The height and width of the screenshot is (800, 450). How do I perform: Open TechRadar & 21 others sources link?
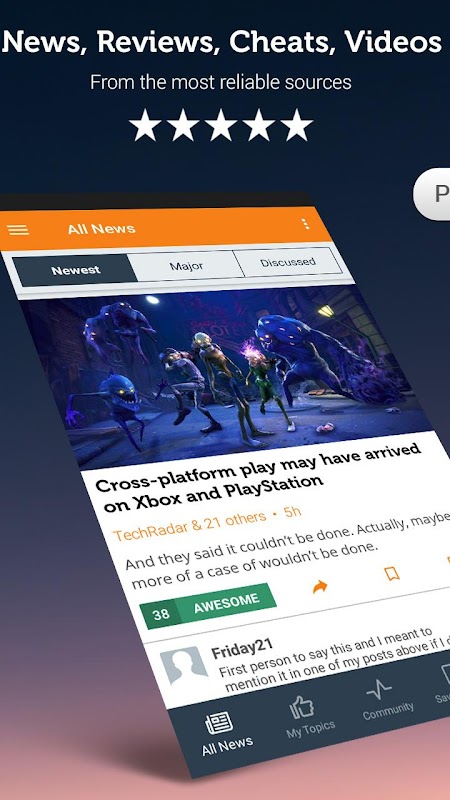190,526
